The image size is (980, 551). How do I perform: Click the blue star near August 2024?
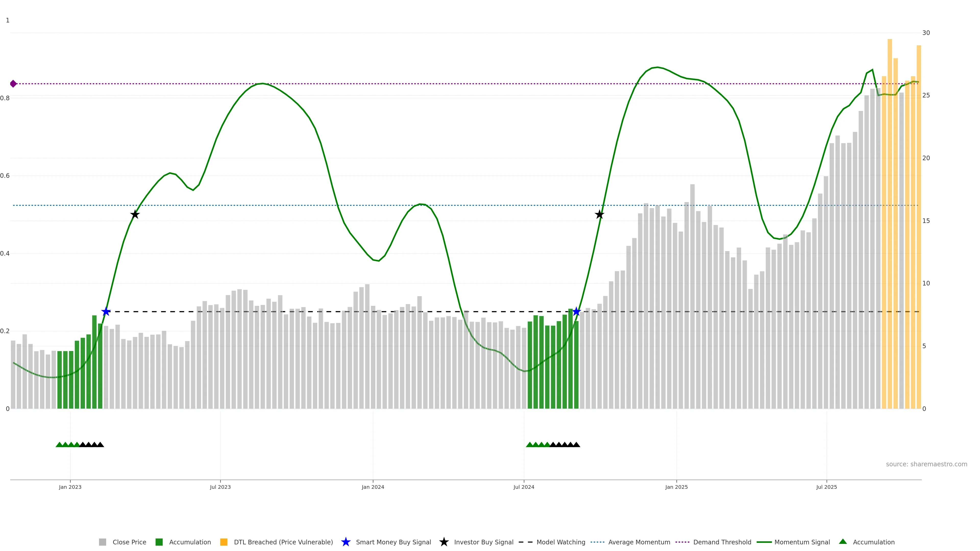[576, 312]
